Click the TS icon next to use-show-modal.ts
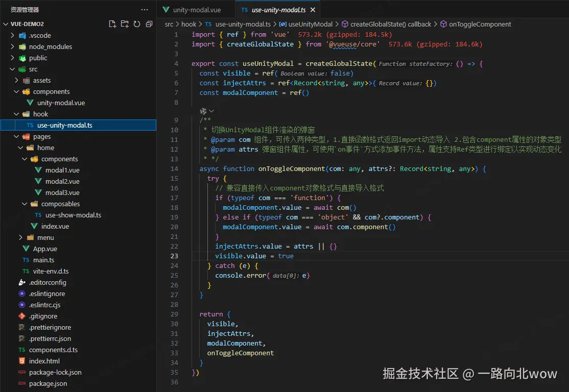569x392 pixels. click(38, 215)
